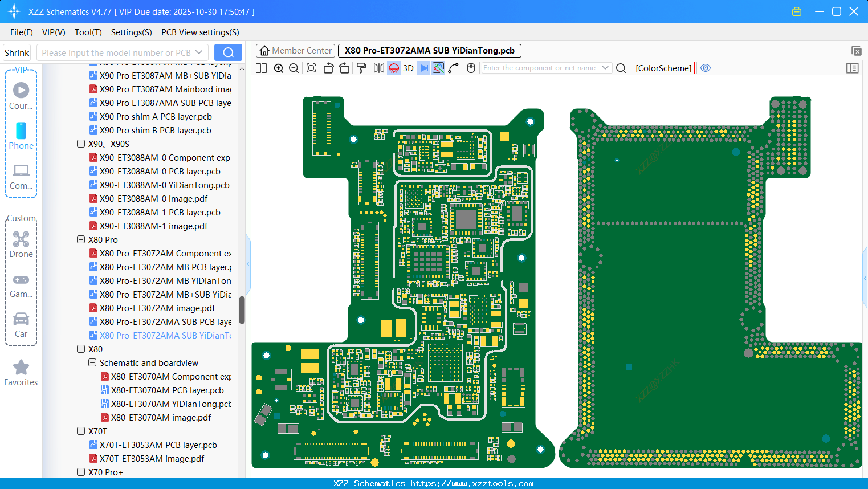Image resolution: width=868 pixels, height=489 pixels.
Task: Collapse the X90、X90S tree group
Action: [x=81, y=144]
